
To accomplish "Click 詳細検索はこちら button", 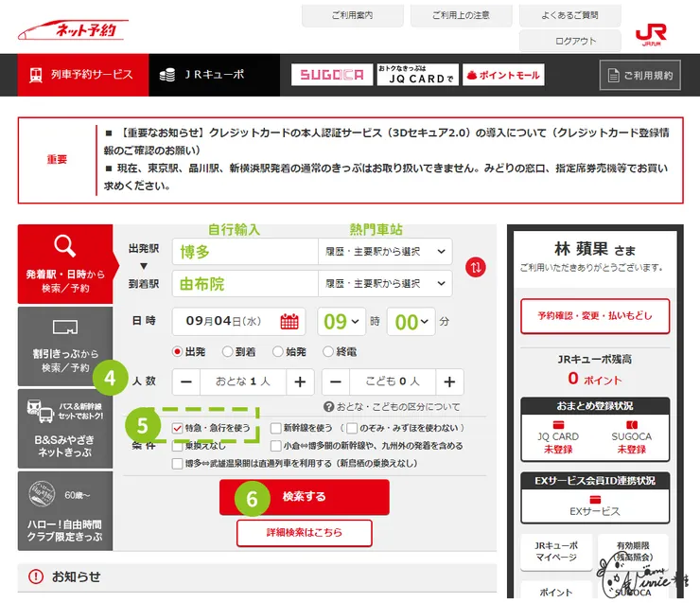I will point(305,532).
